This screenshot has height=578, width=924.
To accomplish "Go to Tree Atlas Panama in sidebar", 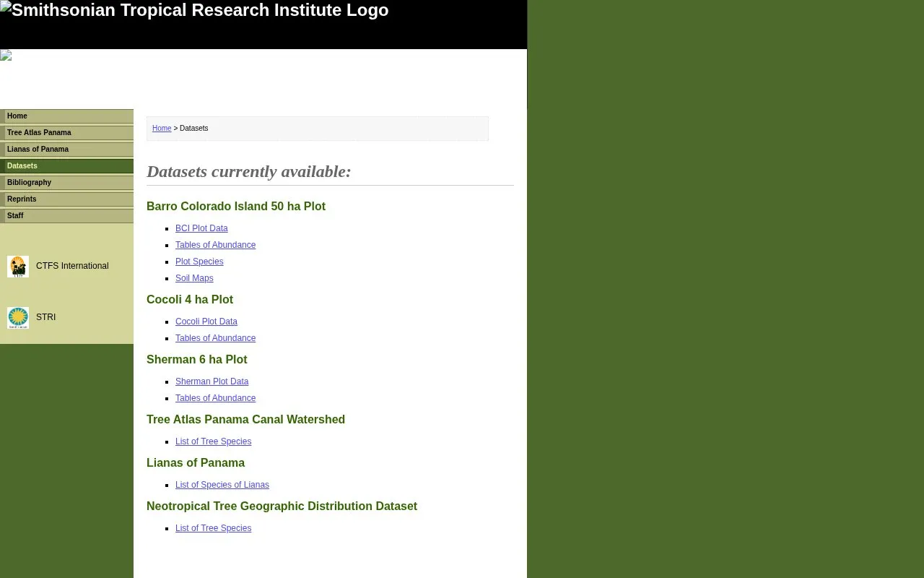I will [x=67, y=133].
